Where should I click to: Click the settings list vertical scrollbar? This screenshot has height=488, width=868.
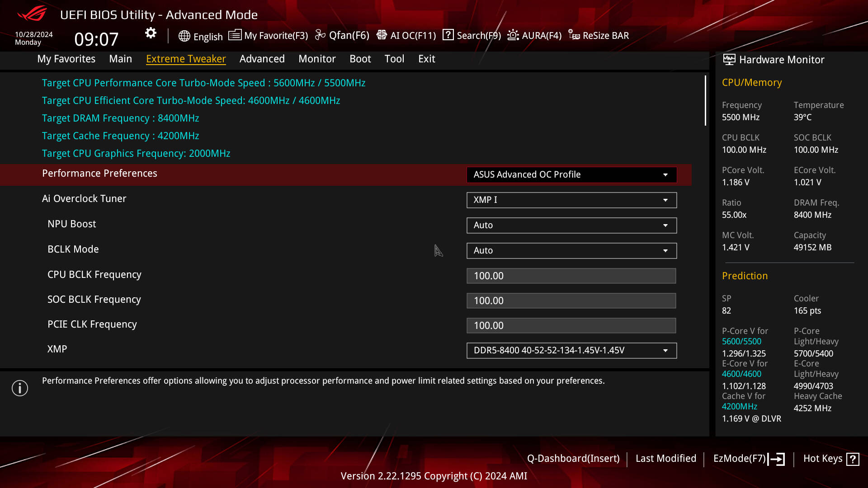pyautogui.click(x=705, y=101)
